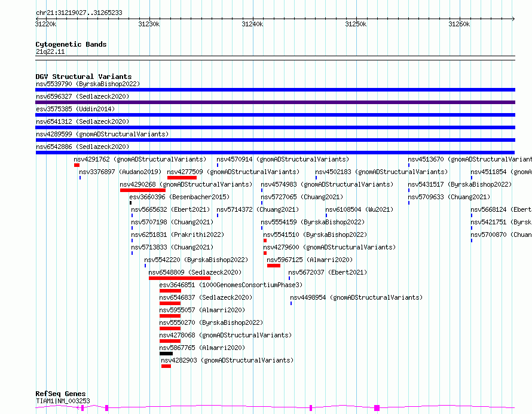
Task: Click nsv4570914 gnomAD variant label
Action: pyautogui.click(x=283, y=159)
